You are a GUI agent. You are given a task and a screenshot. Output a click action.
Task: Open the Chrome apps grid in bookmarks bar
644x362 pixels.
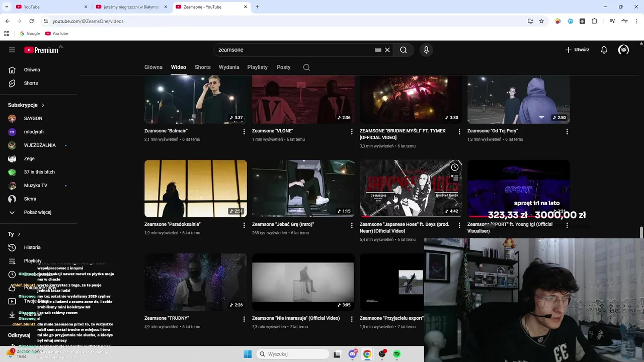[7, 34]
